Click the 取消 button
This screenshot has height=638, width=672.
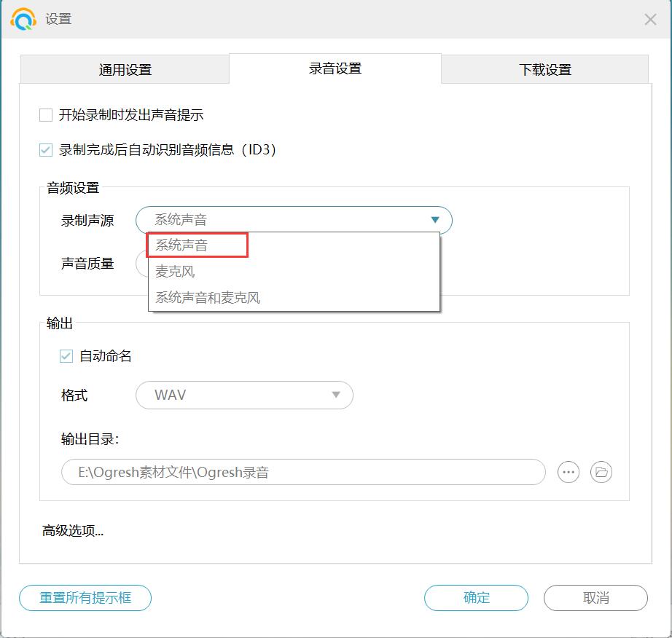595,598
